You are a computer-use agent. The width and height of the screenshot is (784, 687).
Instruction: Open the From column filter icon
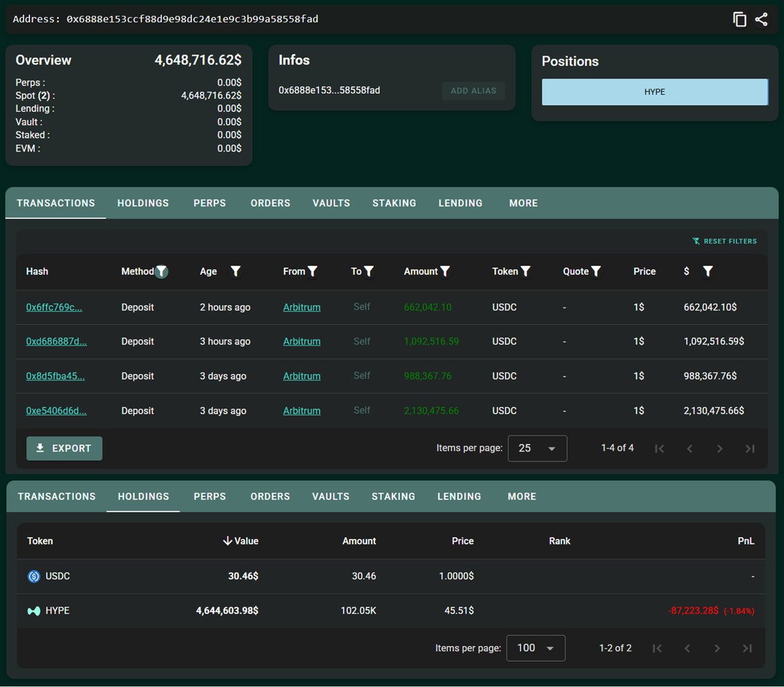[312, 271]
